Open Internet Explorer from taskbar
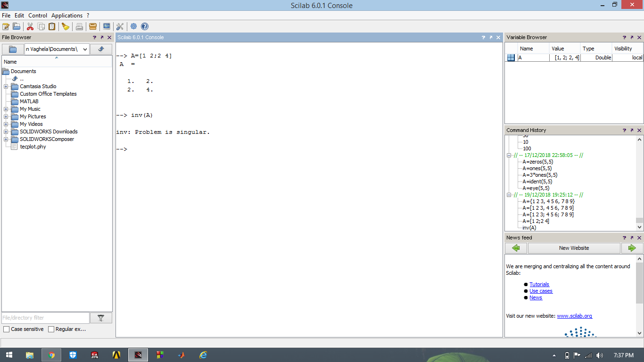 pyautogui.click(x=203, y=355)
